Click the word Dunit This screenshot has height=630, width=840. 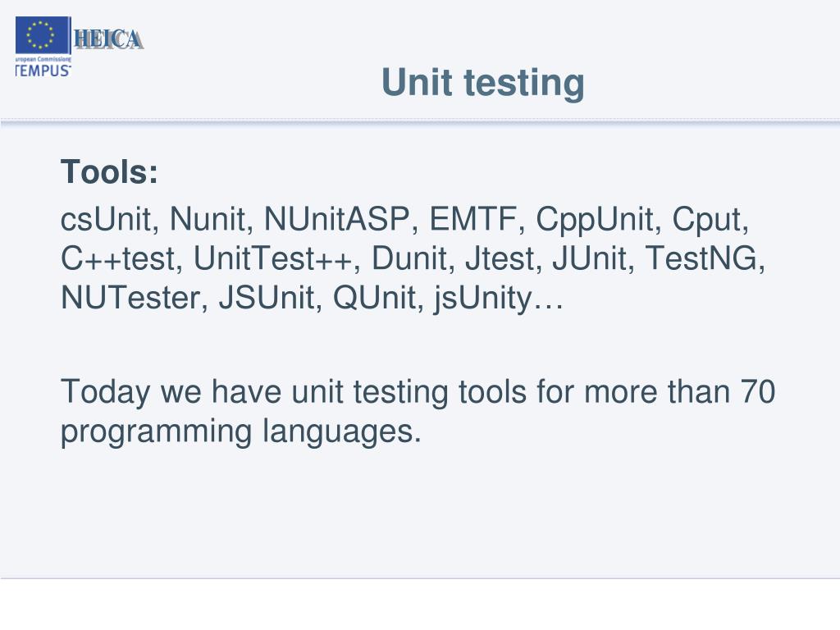click(x=409, y=258)
